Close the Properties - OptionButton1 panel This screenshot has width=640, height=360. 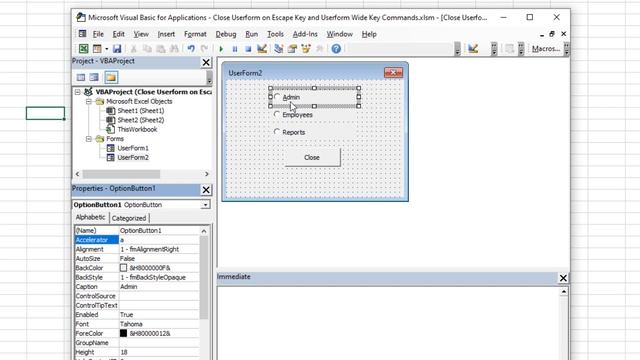[206, 190]
